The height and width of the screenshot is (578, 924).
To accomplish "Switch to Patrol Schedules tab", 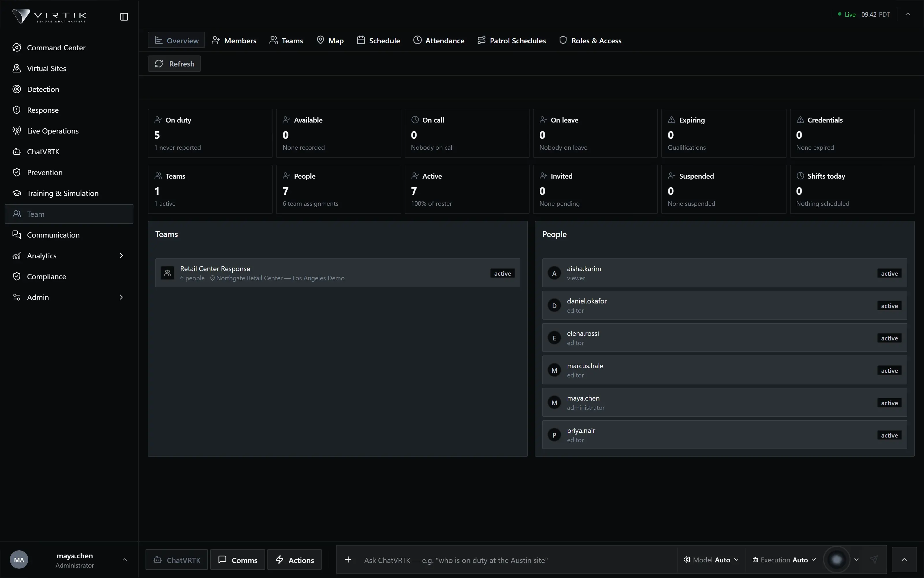I will click(x=512, y=40).
